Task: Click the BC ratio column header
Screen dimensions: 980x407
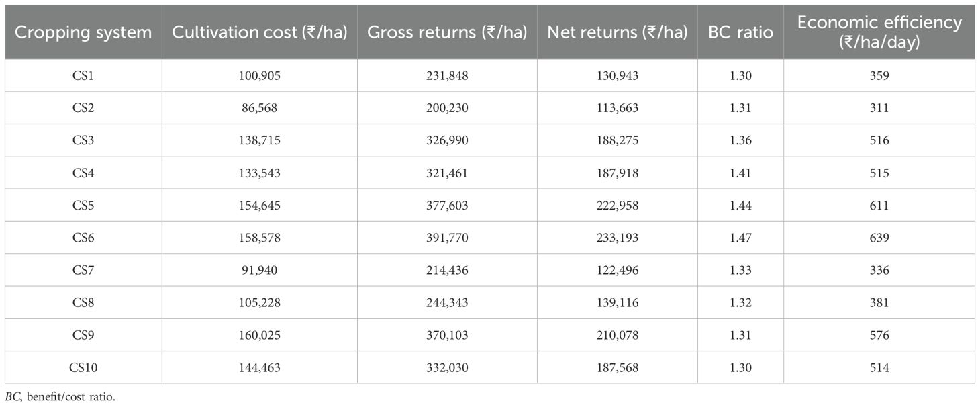Action: [740, 33]
